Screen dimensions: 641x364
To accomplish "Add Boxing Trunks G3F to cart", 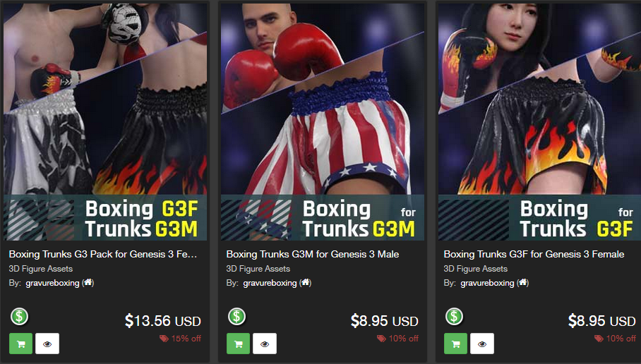I will point(456,344).
